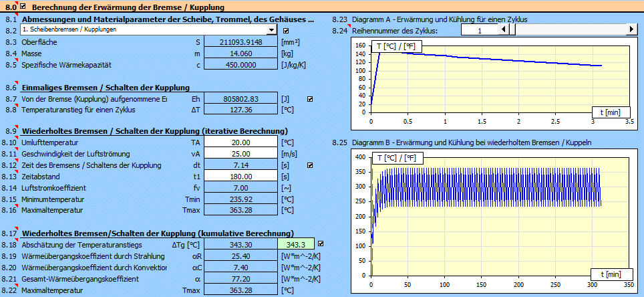The image size is (644, 297).
Task: Select Maximaltemperatur Tmax value in row 8.16
Action: [x=241, y=210]
